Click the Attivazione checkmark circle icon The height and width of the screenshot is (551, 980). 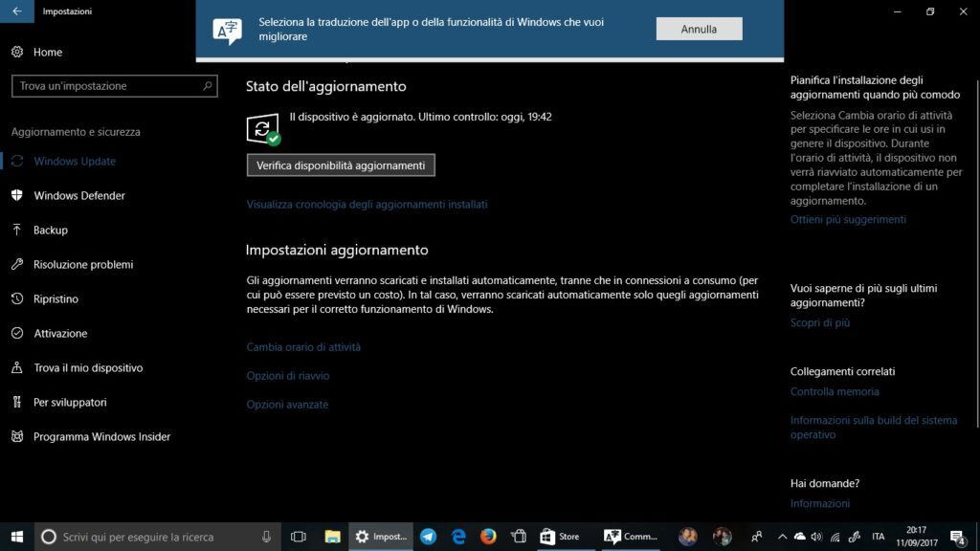point(17,333)
